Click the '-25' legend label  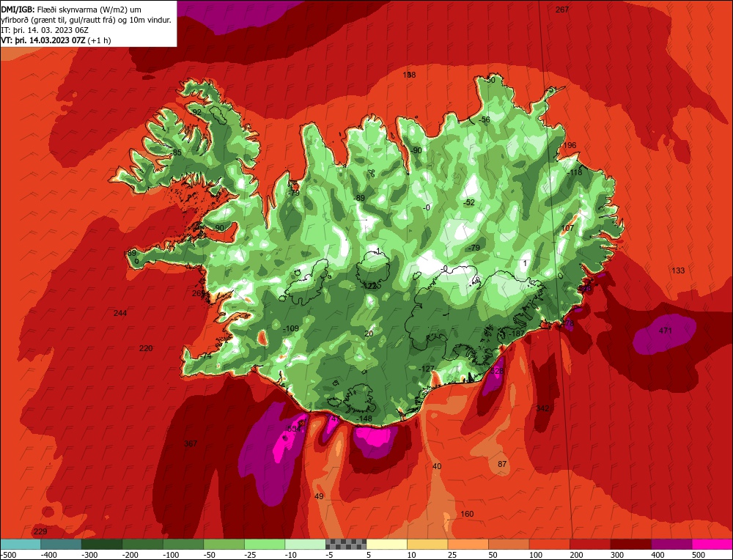tap(251, 554)
